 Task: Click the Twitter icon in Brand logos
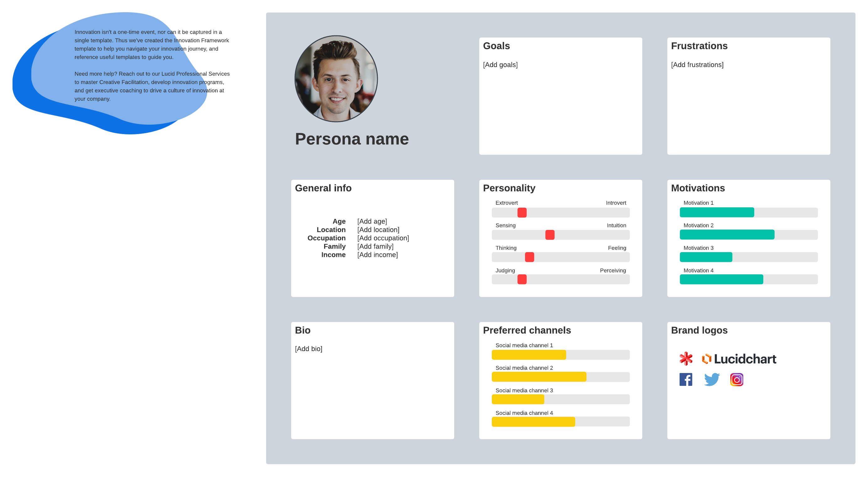pyautogui.click(x=711, y=380)
